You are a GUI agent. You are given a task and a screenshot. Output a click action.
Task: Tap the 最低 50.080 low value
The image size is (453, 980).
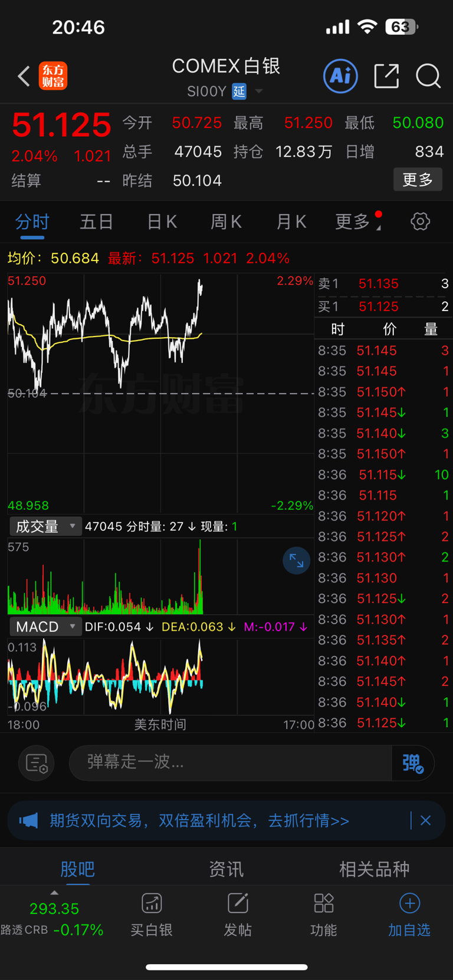tap(418, 123)
